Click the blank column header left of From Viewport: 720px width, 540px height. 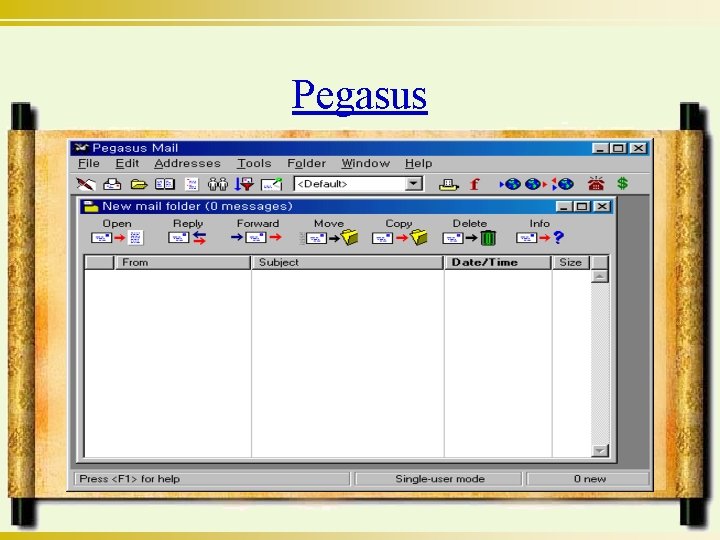pos(99,262)
